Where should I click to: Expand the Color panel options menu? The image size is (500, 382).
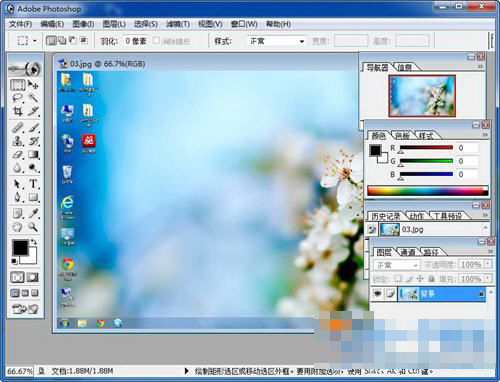pos(485,135)
